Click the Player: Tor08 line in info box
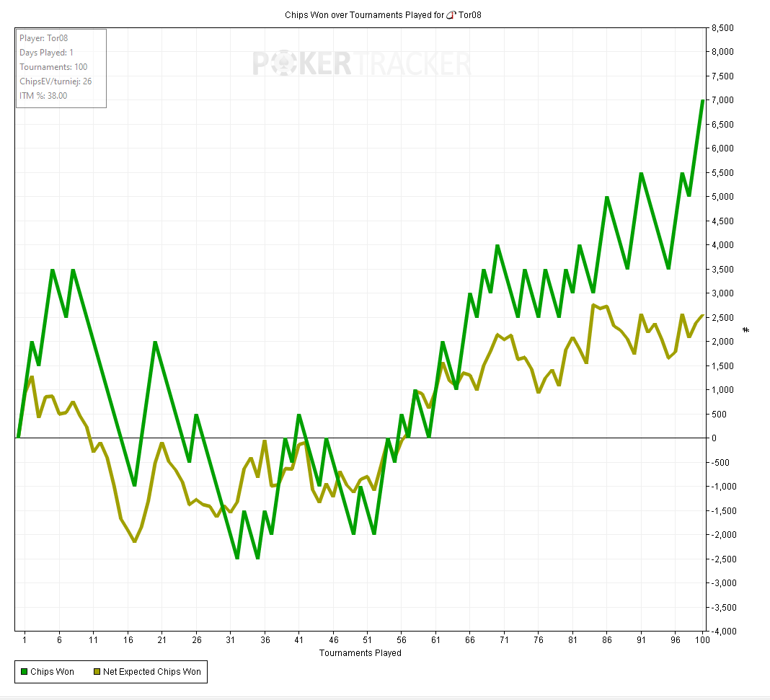The width and height of the screenshot is (770, 700). (44, 38)
